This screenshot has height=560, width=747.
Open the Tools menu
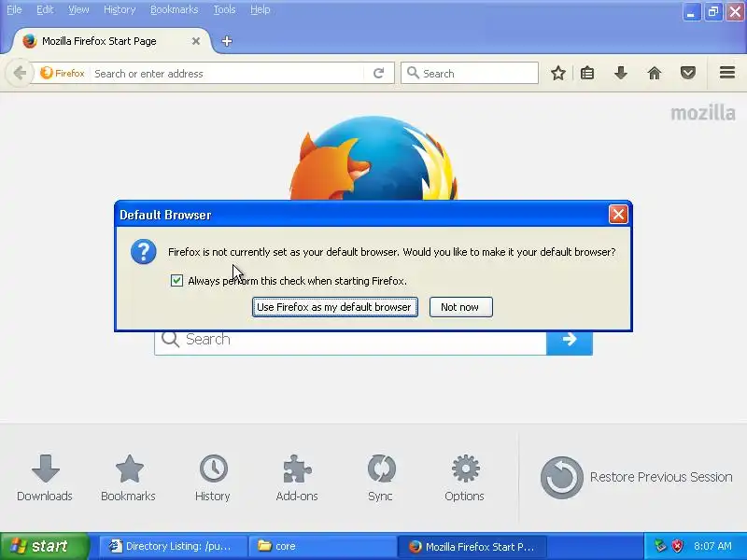(224, 9)
